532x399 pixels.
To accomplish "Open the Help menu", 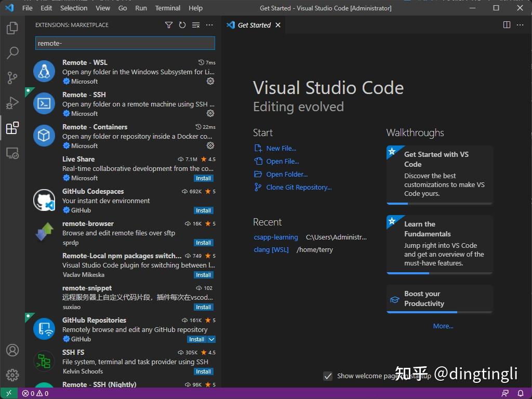I will [195, 8].
